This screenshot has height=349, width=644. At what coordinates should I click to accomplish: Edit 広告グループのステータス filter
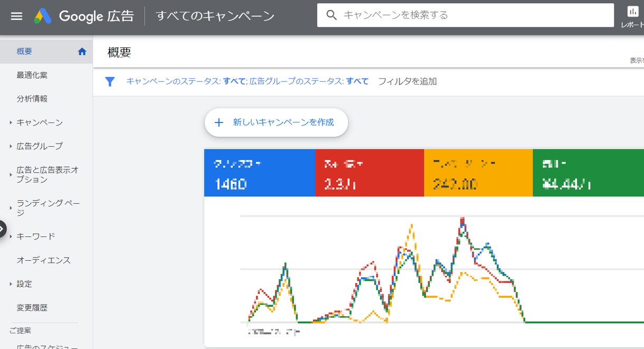coord(309,81)
